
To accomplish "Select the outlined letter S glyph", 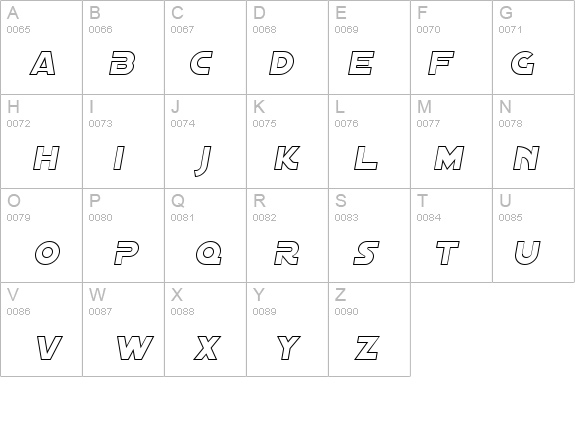I will [366, 252].
